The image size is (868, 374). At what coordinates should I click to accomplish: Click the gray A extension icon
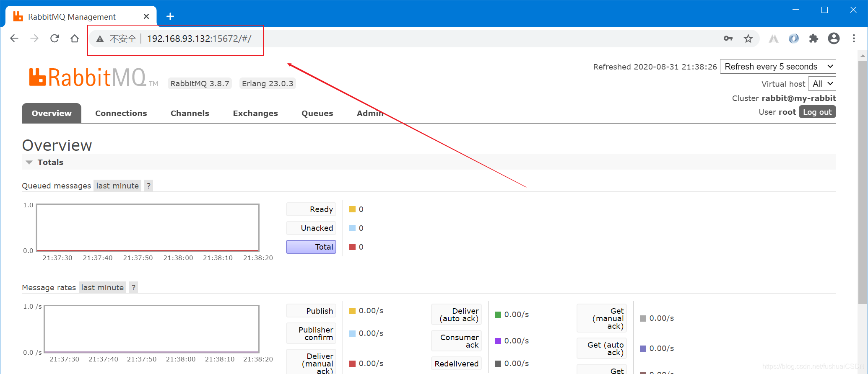point(773,39)
